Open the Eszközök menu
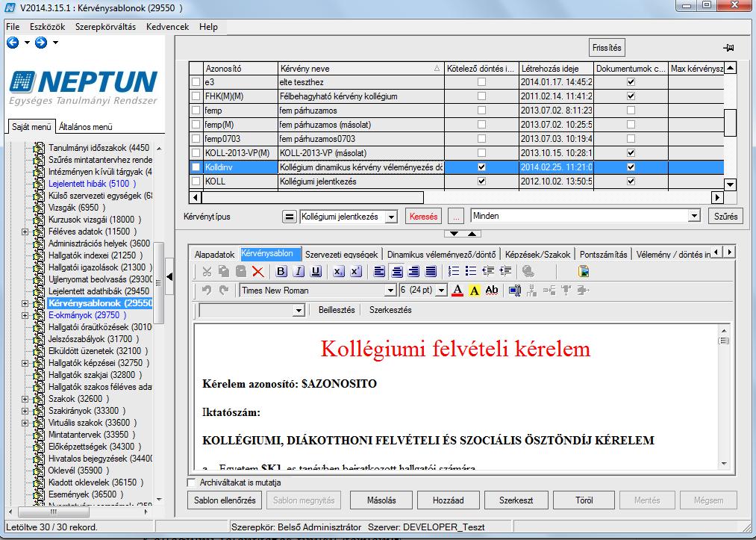This screenshot has width=756, height=540. pos(47,27)
